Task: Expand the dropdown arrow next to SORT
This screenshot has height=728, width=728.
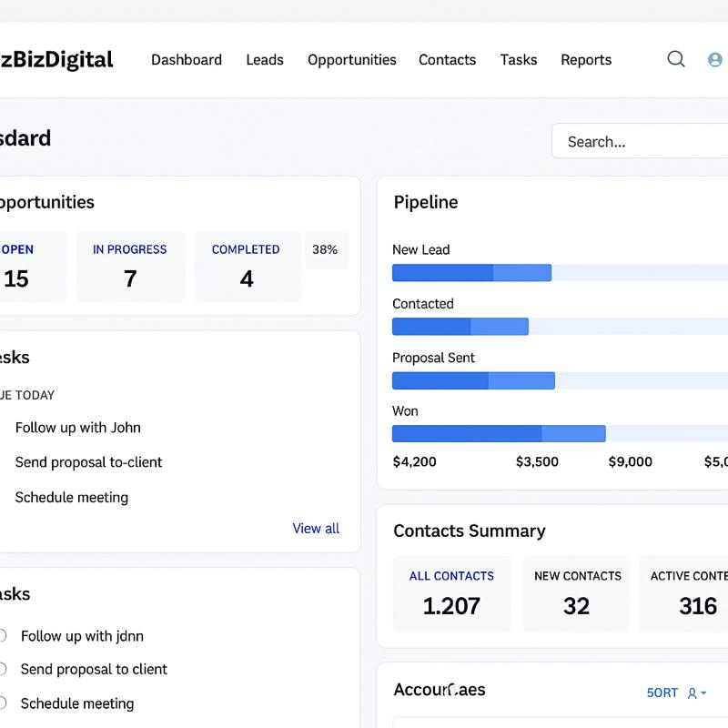Action: click(x=703, y=693)
